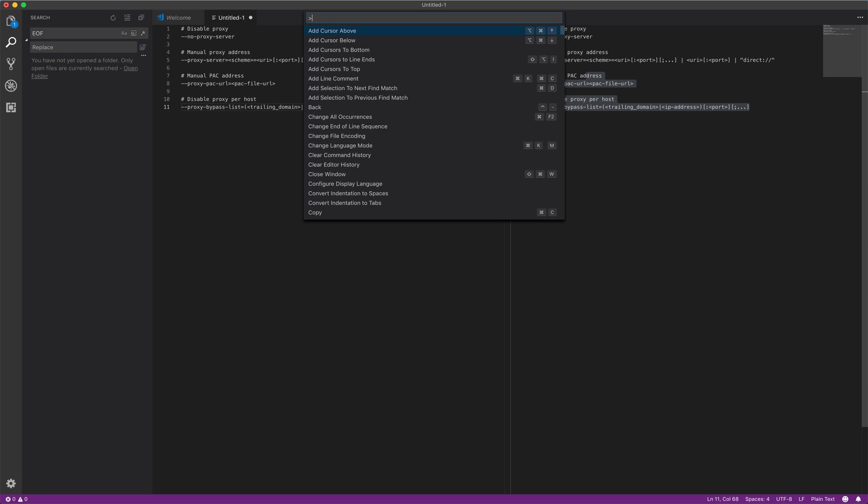Select 'Add Line Comment' from command palette
The height and width of the screenshot is (504, 868).
point(333,79)
